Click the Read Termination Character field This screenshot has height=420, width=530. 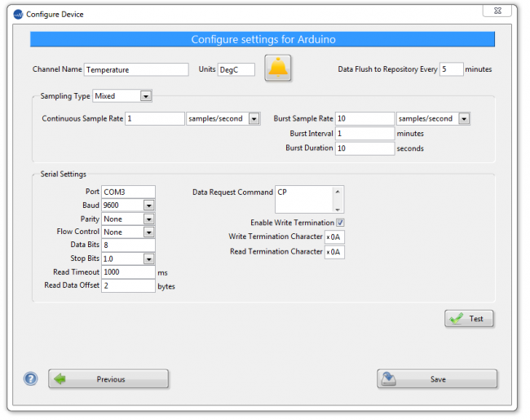334,252
